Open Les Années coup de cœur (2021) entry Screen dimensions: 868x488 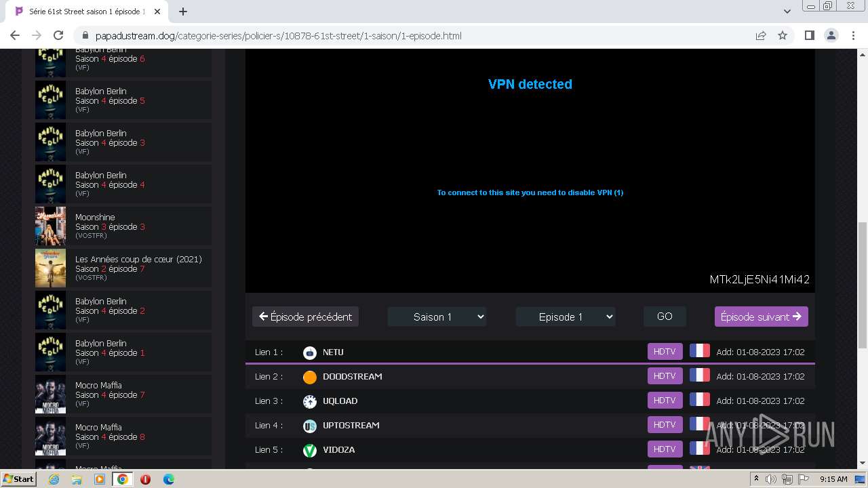click(123, 268)
